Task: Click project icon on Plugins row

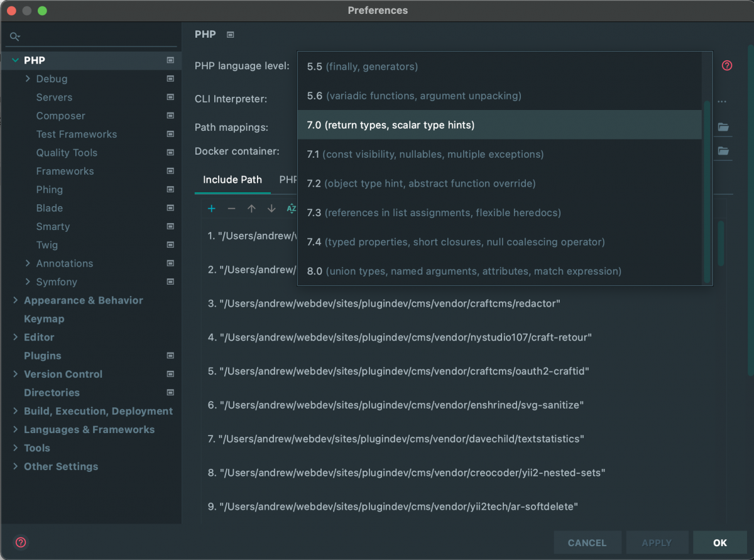Action: tap(170, 356)
